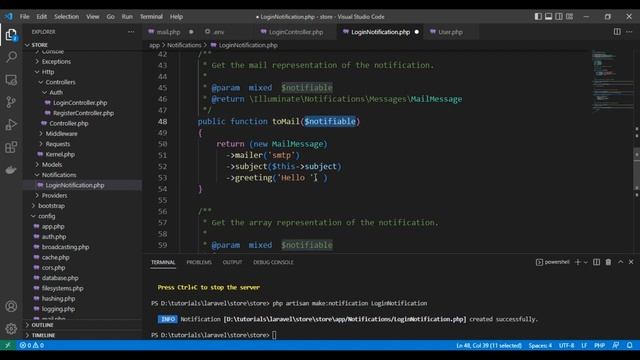Viewport: 640px width, 360px height.
Task: Open the Run menu
Action: (127, 17)
